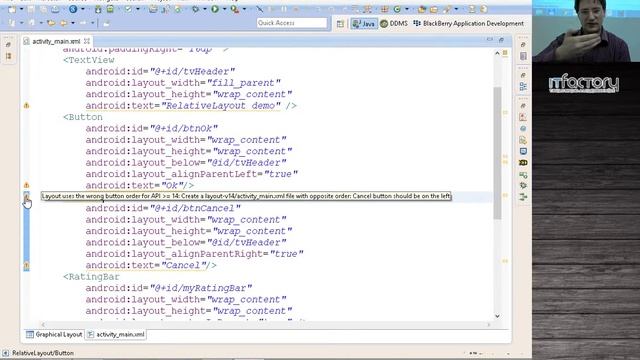
Task: Open the Android Virtual Device Manager icon
Action: point(110,9)
